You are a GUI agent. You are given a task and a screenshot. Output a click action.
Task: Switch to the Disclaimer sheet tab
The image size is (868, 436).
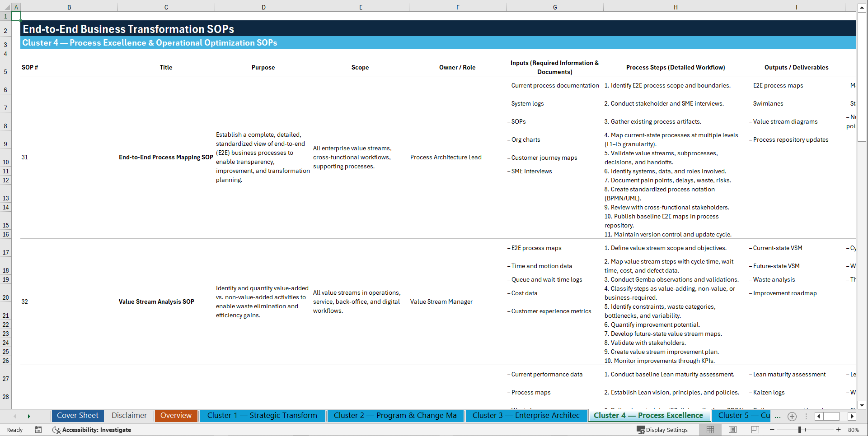(x=129, y=416)
